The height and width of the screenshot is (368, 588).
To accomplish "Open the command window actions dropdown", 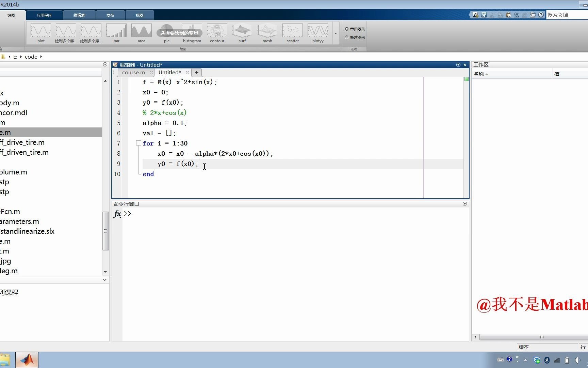I will [x=465, y=204].
